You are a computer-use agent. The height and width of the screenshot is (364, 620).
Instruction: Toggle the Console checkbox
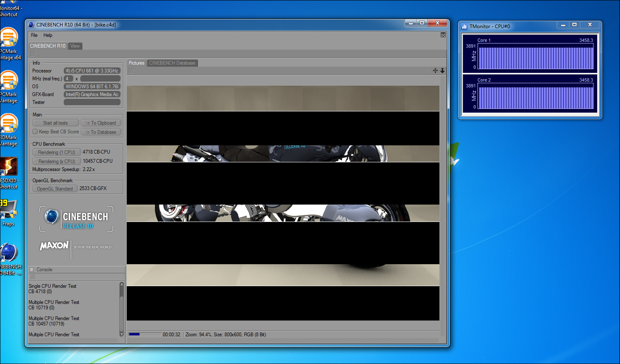pyautogui.click(x=32, y=270)
